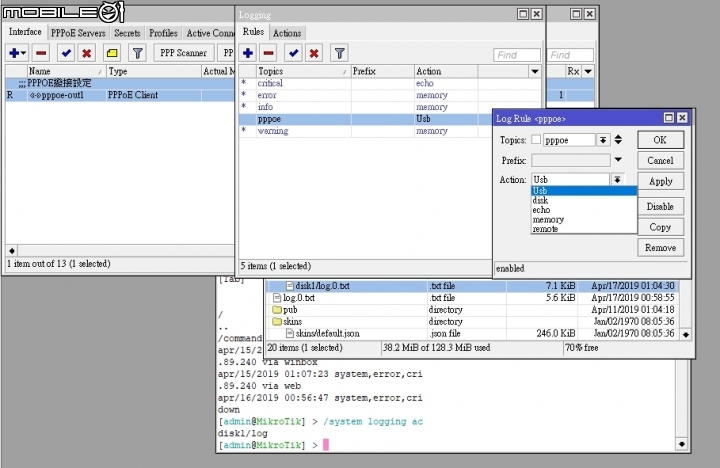Disable PPP interface with red X
Viewport: 720px width, 468px height.
86,53
